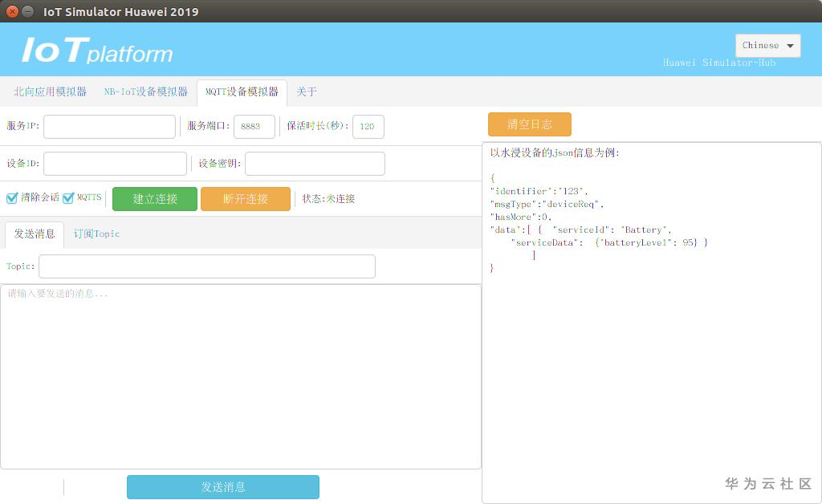Select the MQTT设备模拟器 tab

tap(242, 92)
